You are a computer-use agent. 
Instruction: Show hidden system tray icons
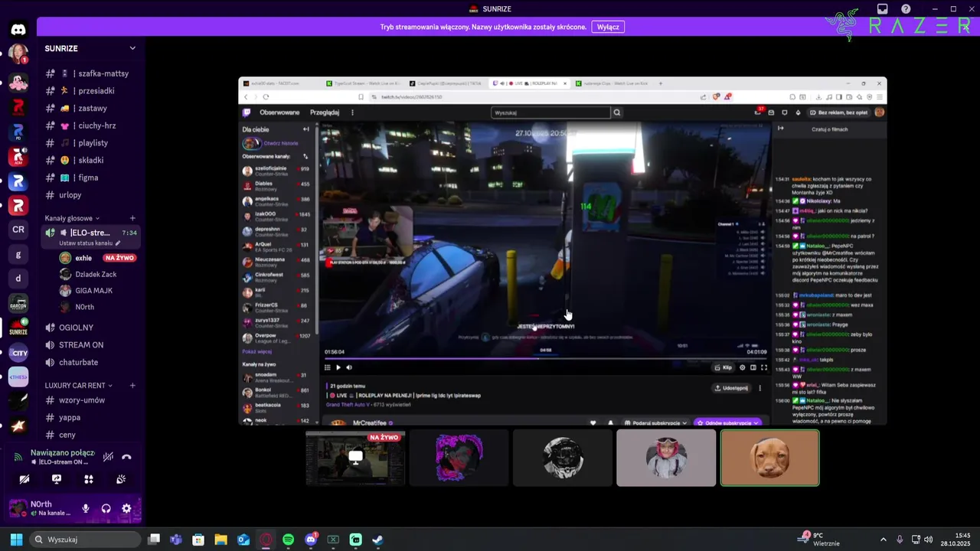coord(883,540)
